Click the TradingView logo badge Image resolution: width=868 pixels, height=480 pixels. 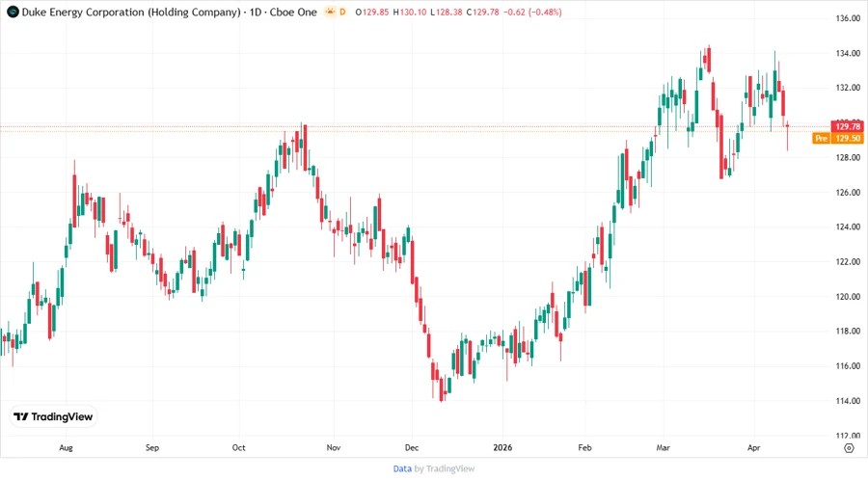pyautogui.click(x=54, y=416)
